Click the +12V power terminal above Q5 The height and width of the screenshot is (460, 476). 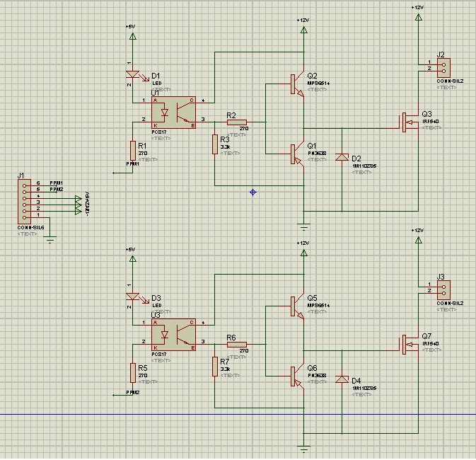(304, 252)
